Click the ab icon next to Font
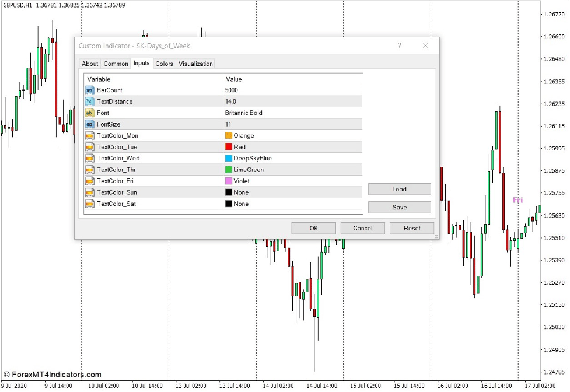 click(89, 113)
